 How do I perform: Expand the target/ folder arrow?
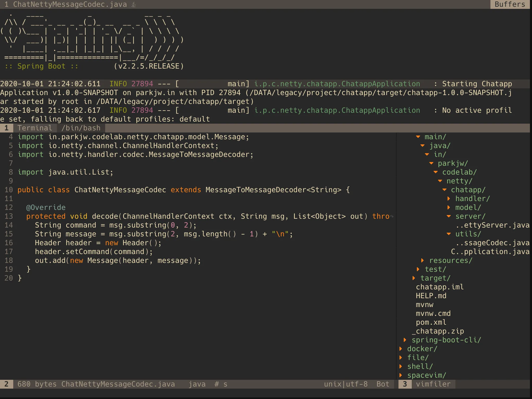pyautogui.click(x=414, y=278)
